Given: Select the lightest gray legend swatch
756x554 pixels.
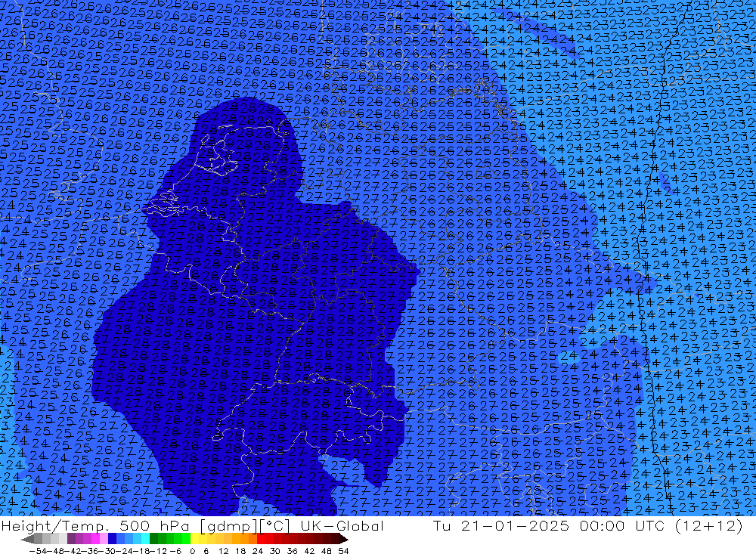Looking at the screenshot, I should 63,539.
